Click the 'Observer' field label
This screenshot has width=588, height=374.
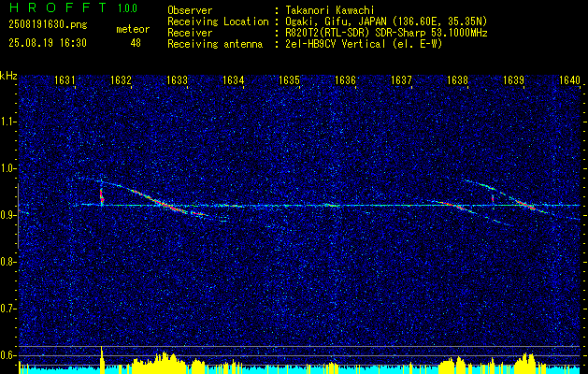(x=190, y=10)
